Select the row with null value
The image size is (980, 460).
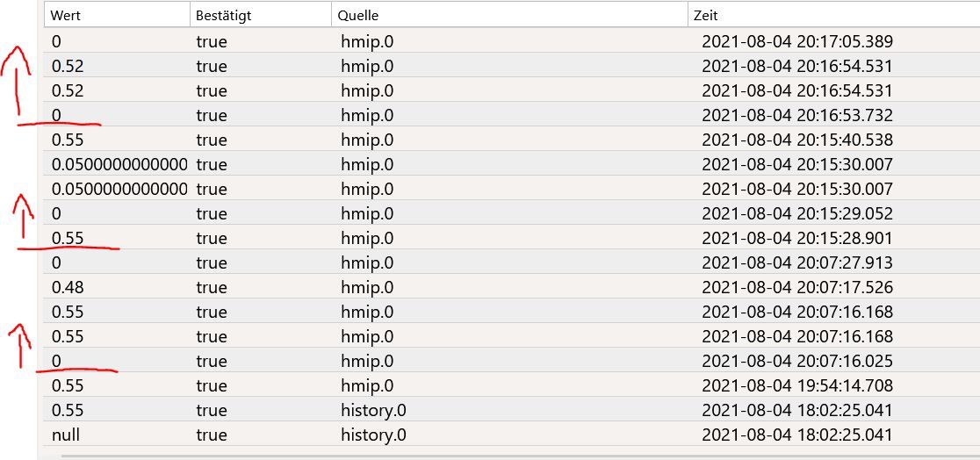(512, 435)
